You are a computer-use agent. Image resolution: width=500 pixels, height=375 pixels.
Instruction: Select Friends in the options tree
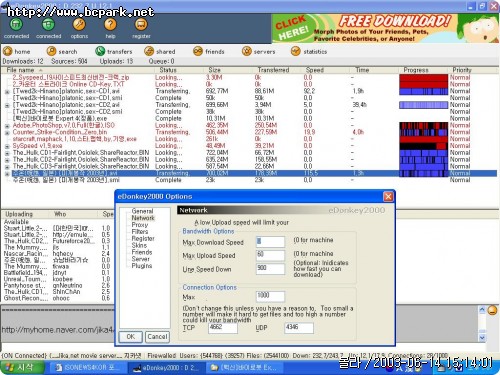tap(142, 252)
